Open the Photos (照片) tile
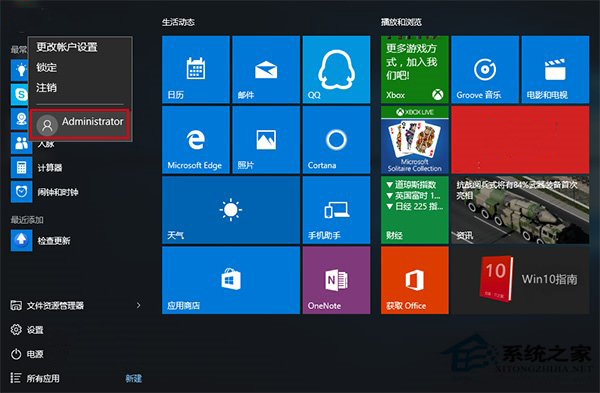 (266, 140)
